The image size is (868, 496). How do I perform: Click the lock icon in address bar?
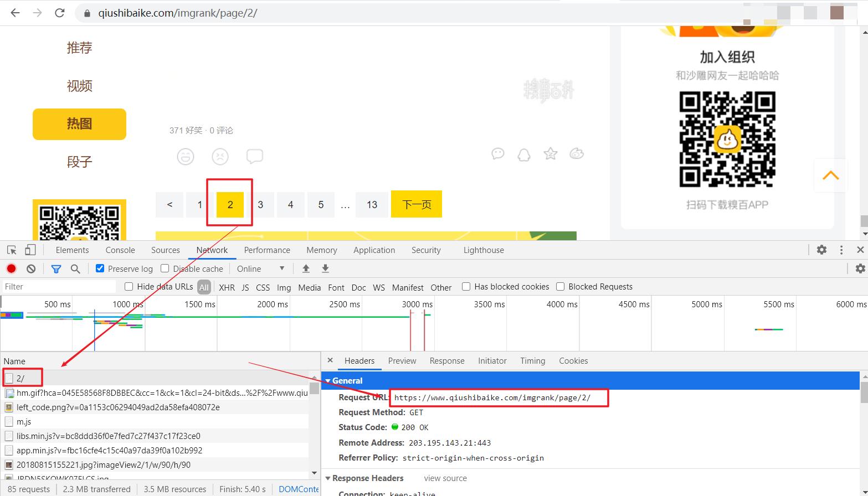pyautogui.click(x=87, y=13)
